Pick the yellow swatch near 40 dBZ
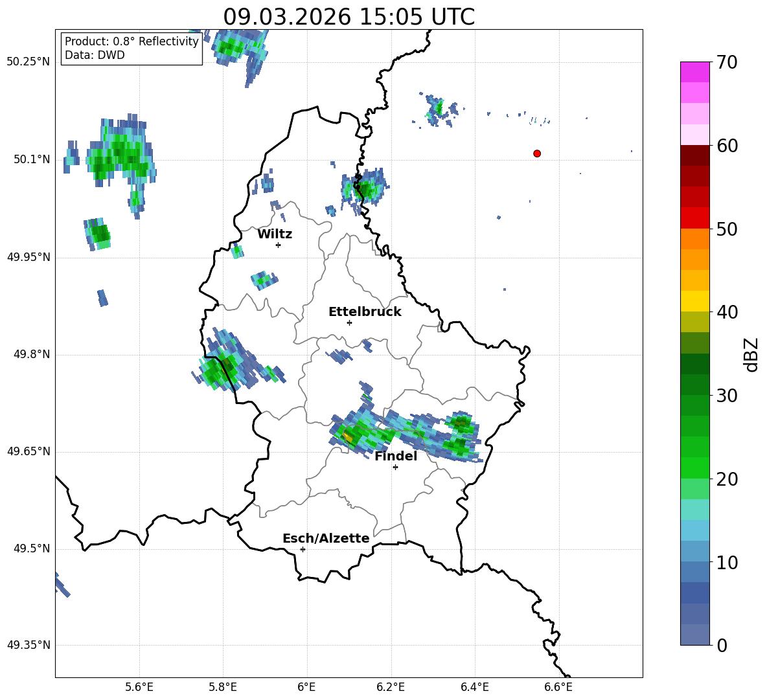 [694, 301]
